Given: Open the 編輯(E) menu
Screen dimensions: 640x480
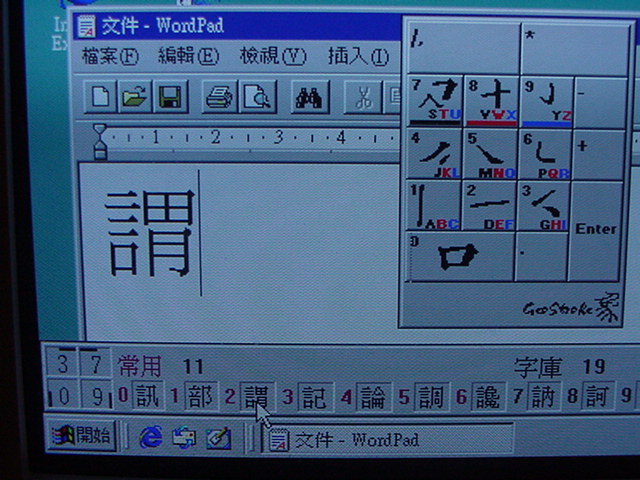Looking at the screenshot, I should [x=188, y=56].
